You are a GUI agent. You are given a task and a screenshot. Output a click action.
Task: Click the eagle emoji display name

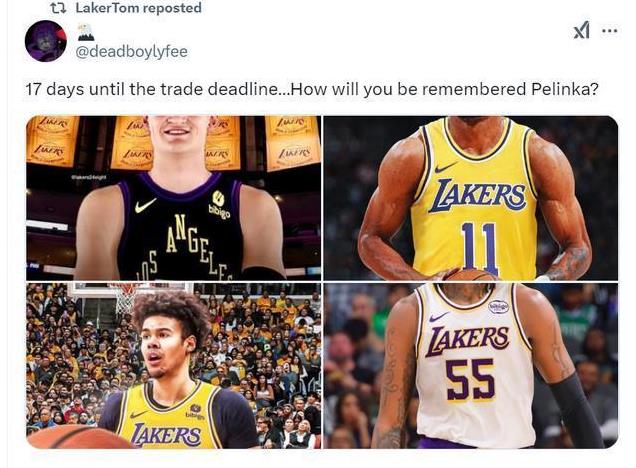[86, 32]
